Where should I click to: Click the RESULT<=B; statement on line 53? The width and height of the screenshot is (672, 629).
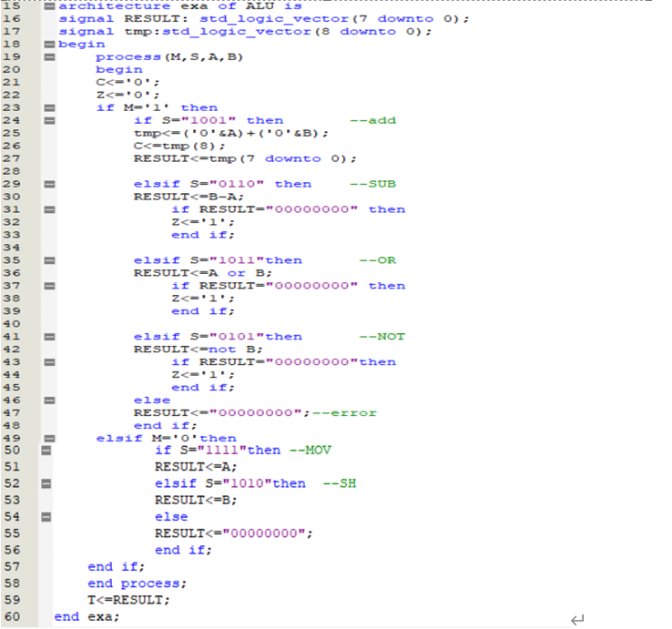pos(196,501)
